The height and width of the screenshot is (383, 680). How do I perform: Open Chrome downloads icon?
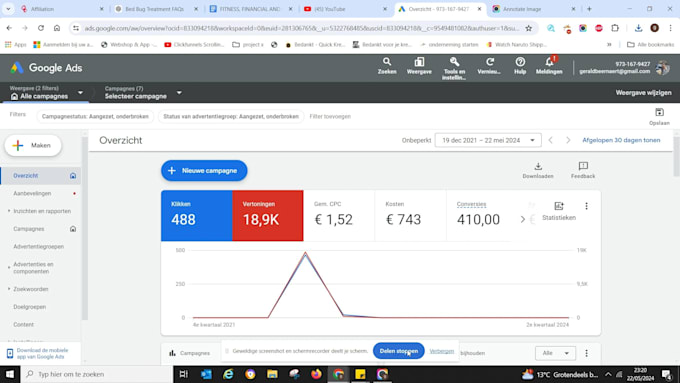pyautogui.click(x=638, y=28)
